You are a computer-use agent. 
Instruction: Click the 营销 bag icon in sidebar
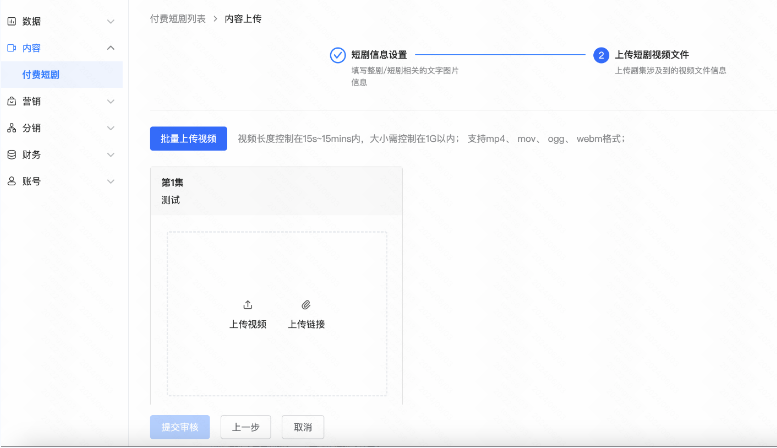pos(11,101)
